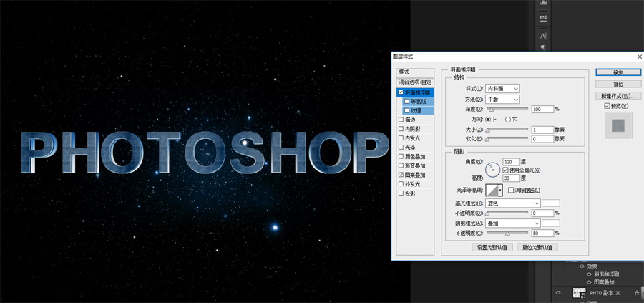
Task: Enable the 颜色叠加 checkbox
Action: [x=401, y=157]
